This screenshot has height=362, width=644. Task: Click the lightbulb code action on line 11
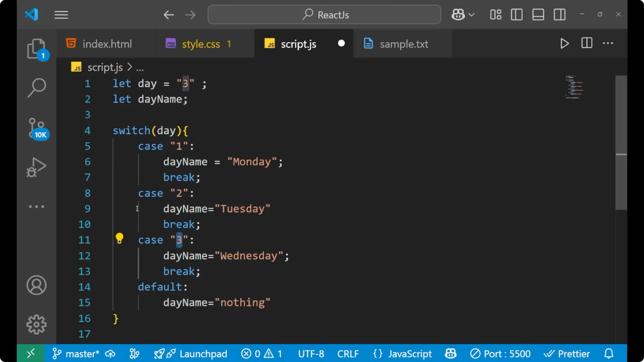point(120,238)
